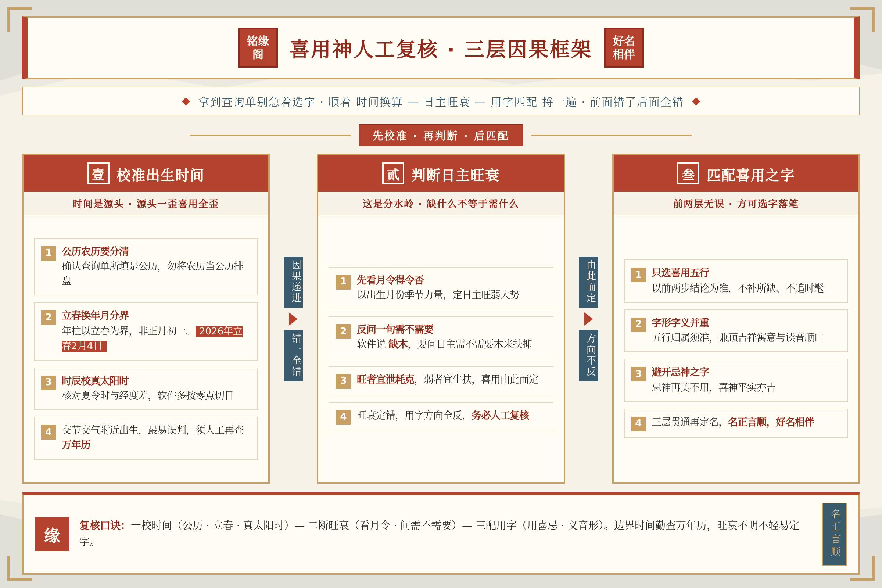882x588 pixels.
Task: Click subtitle 前两层无误 · 方可选字落笔
Action: [x=736, y=204]
